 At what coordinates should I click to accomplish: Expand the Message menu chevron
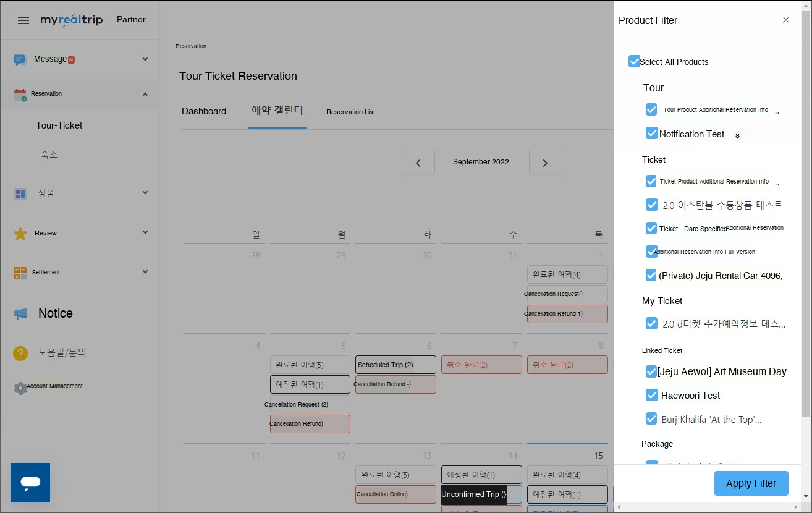pos(145,59)
